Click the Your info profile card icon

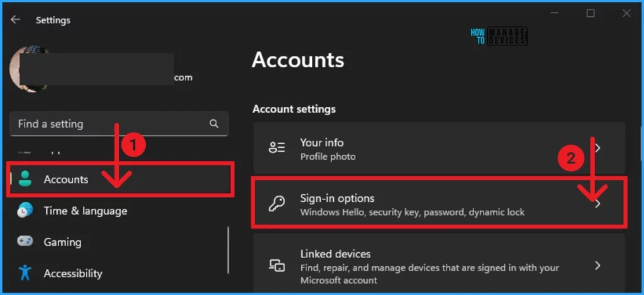click(277, 148)
